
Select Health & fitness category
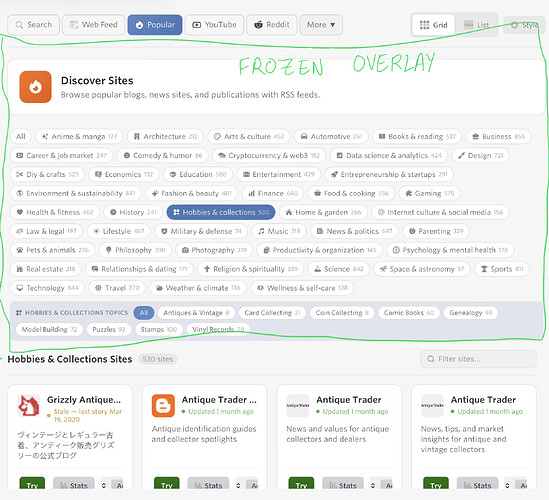(55, 212)
